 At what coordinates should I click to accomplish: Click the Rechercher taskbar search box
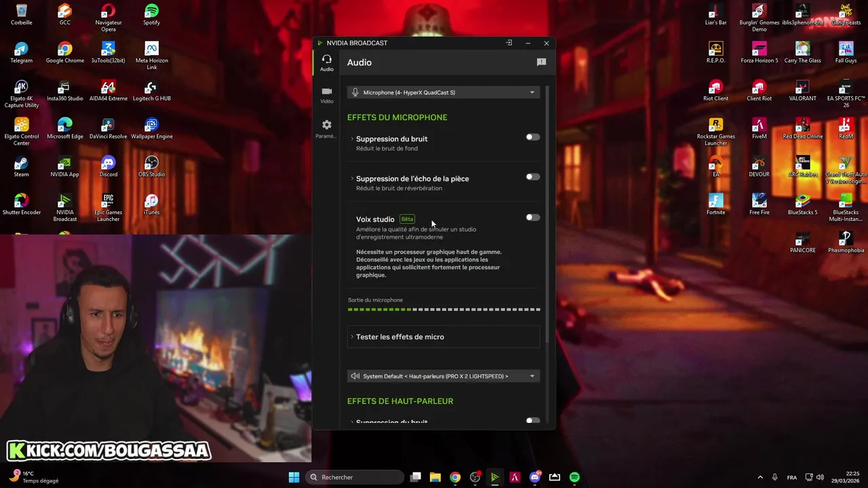pos(355,477)
